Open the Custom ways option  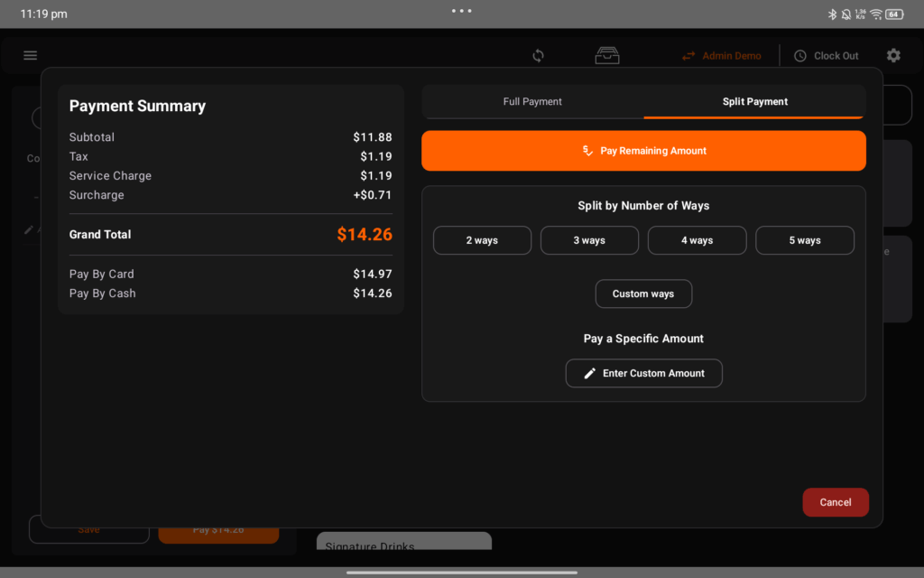643,294
